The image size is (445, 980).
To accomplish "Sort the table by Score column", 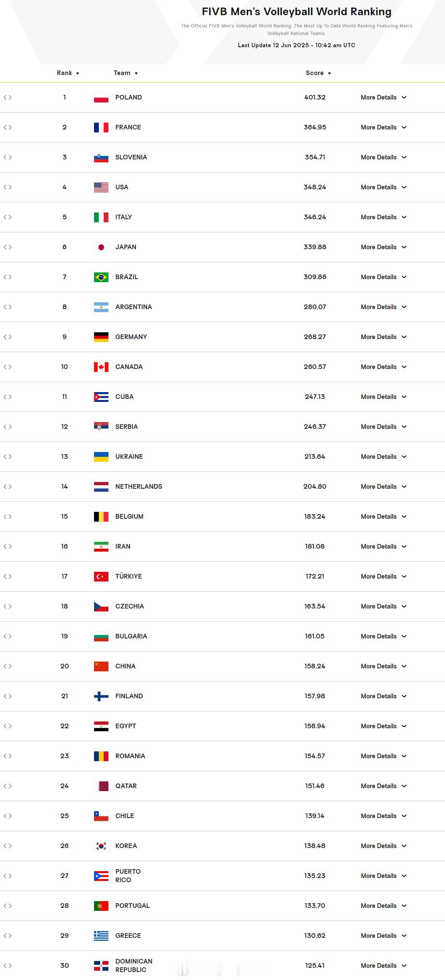I will (318, 73).
